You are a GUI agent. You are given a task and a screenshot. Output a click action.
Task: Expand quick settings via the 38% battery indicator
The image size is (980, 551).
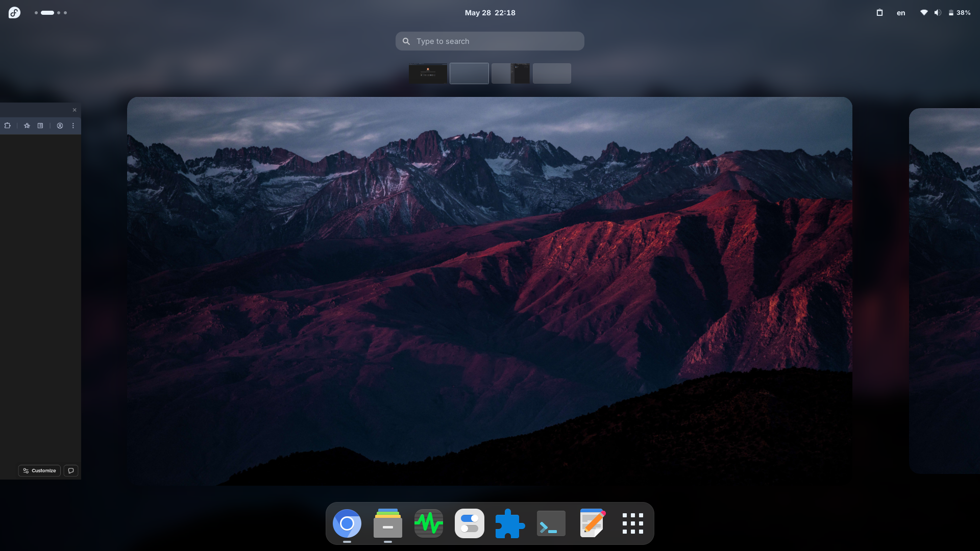(x=960, y=12)
